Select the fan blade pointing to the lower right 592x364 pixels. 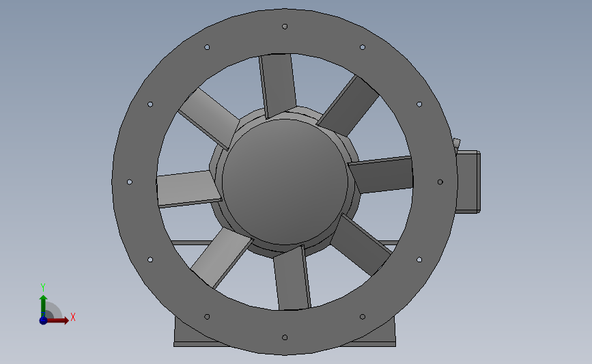(360, 244)
